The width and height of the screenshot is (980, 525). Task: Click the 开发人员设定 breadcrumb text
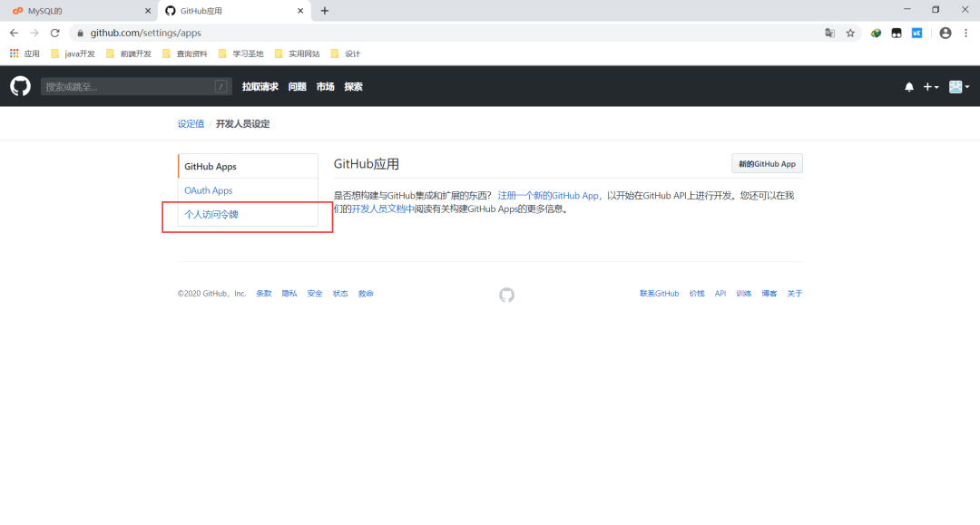(x=242, y=123)
